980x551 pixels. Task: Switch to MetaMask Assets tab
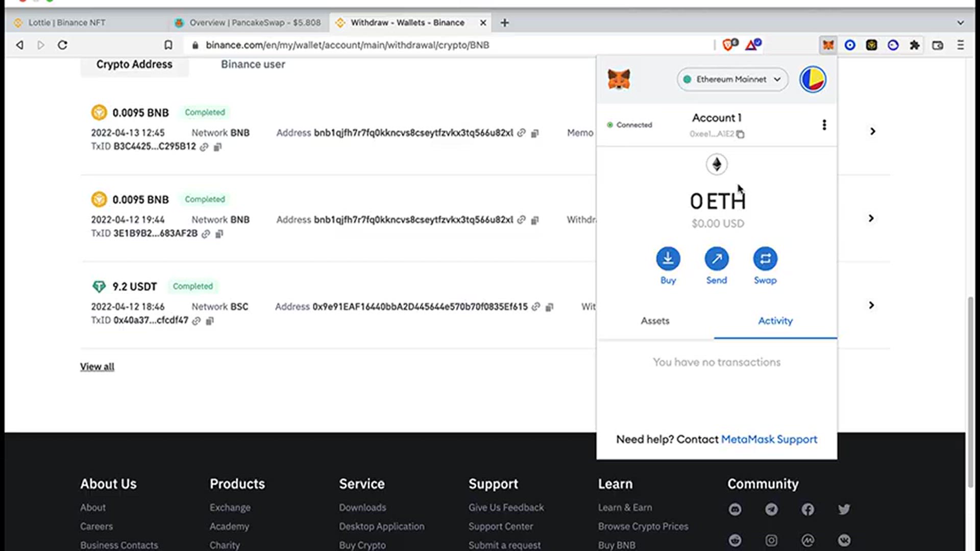pyautogui.click(x=655, y=321)
